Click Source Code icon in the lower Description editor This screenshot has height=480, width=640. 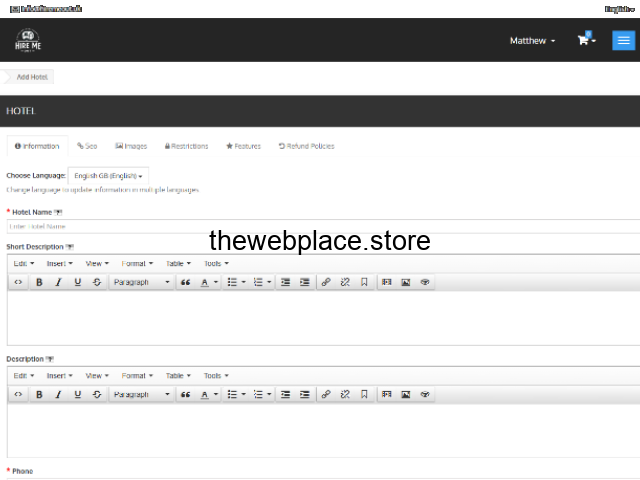pos(18,394)
